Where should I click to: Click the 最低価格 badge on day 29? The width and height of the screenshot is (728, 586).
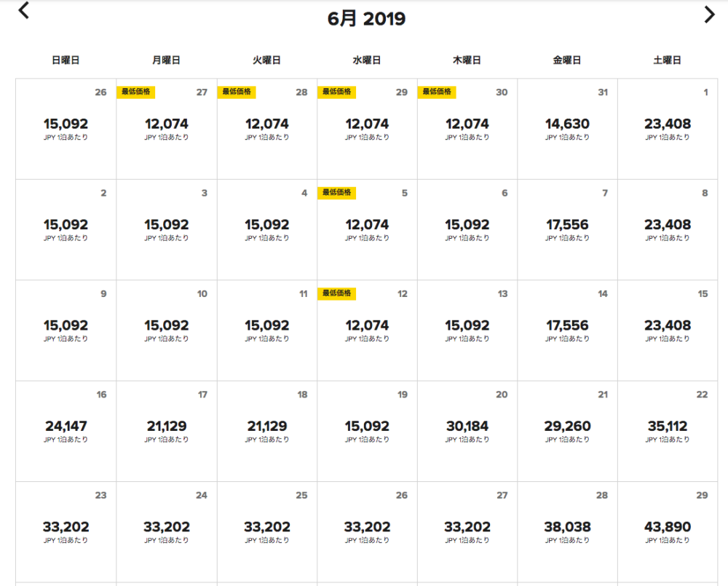[x=336, y=92]
